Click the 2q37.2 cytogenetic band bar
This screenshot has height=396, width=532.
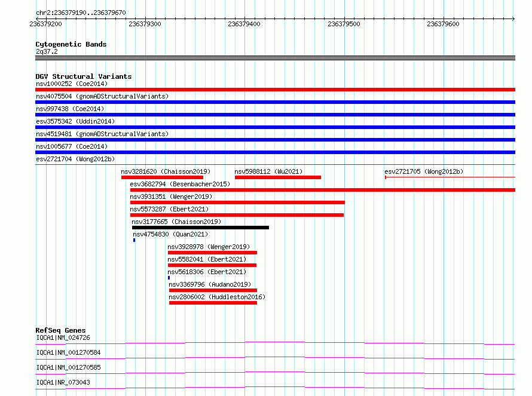click(x=275, y=58)
